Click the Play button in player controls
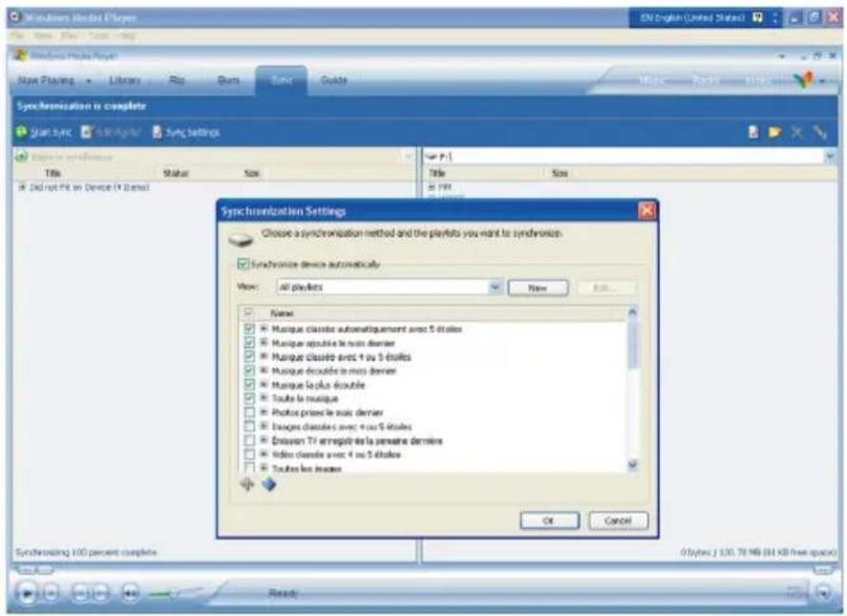The height and width of the screenshot is (616, 847). pos(27,594)
